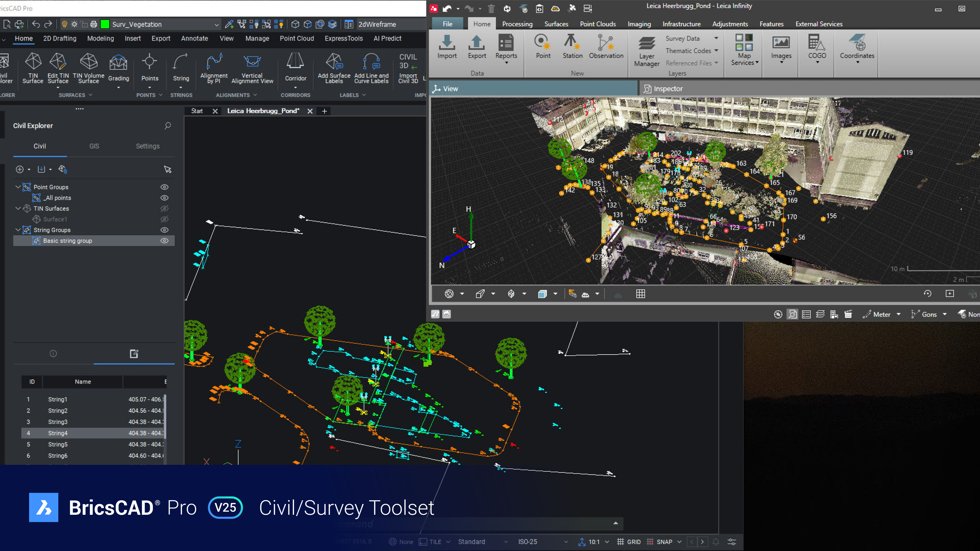This screenshot has height=551, width=980.
Task: Click Export in Leica Infinity ribbon
Action: pyautogui.click(x=477, y=47)
